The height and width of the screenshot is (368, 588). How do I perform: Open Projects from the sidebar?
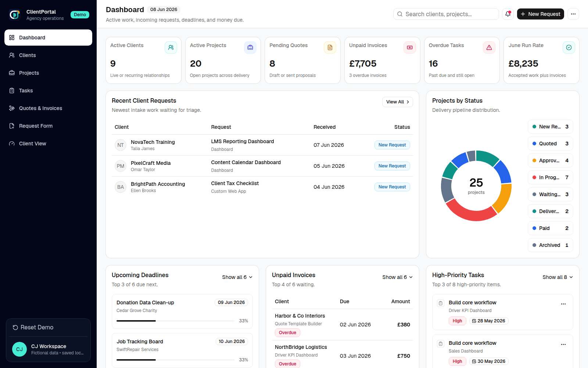pyautogui.click(x=48, y=73)
